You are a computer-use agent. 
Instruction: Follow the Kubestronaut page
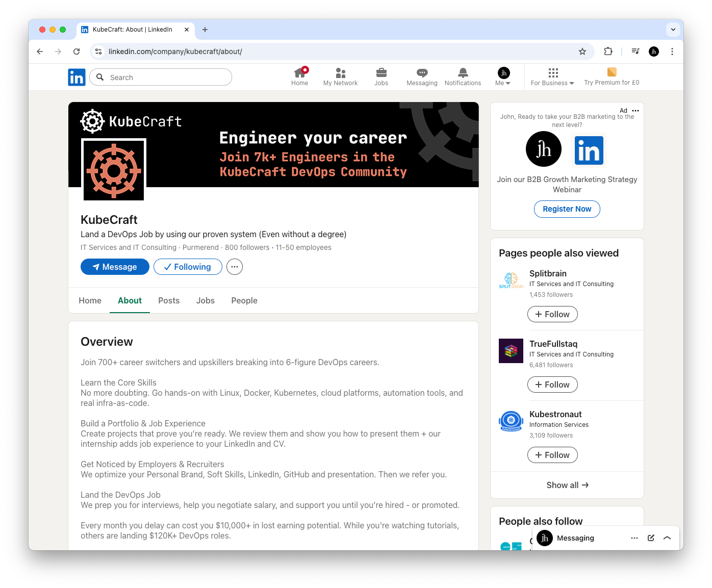pos(552,455)
